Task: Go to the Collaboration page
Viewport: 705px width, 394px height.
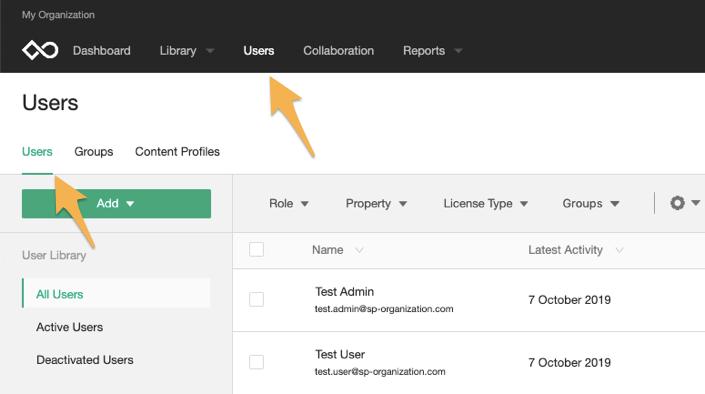Action: click(338, 50)
